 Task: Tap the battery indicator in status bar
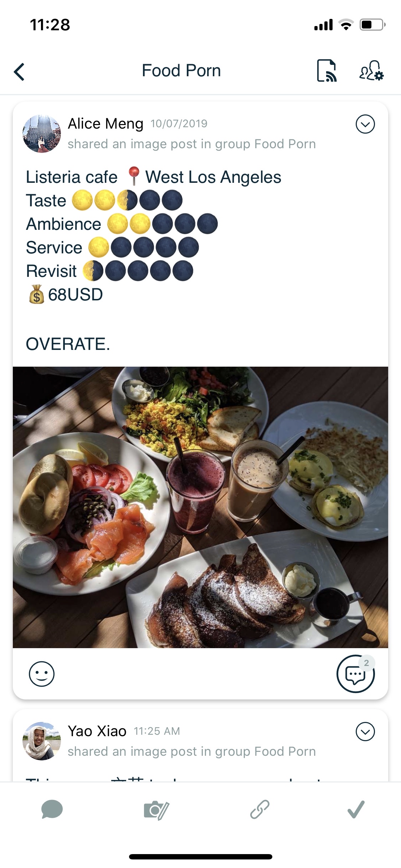pyautogui.click(x=372, y=25)
